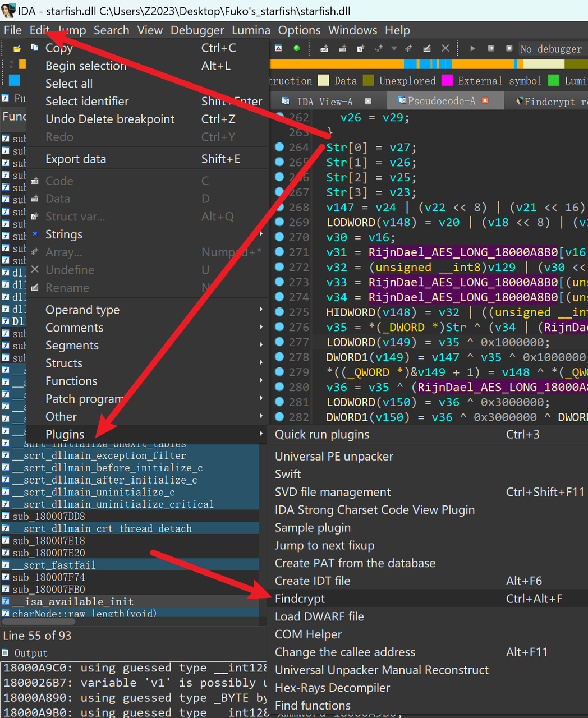The width and height of the screenshot is (588, 718).
Task: Expand the Structs submenu arrow
Action: [x=261, y=363]
